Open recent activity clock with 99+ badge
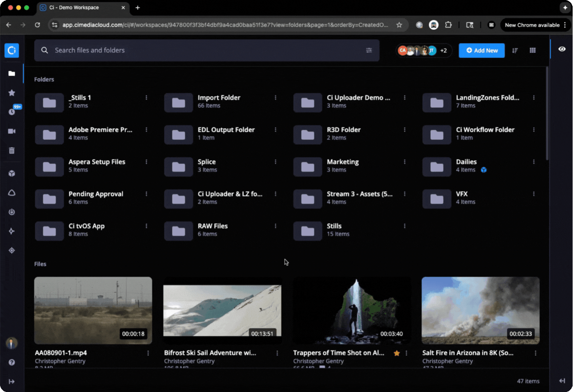This screenshot has width=573, height=392. (x=12, y=111)
